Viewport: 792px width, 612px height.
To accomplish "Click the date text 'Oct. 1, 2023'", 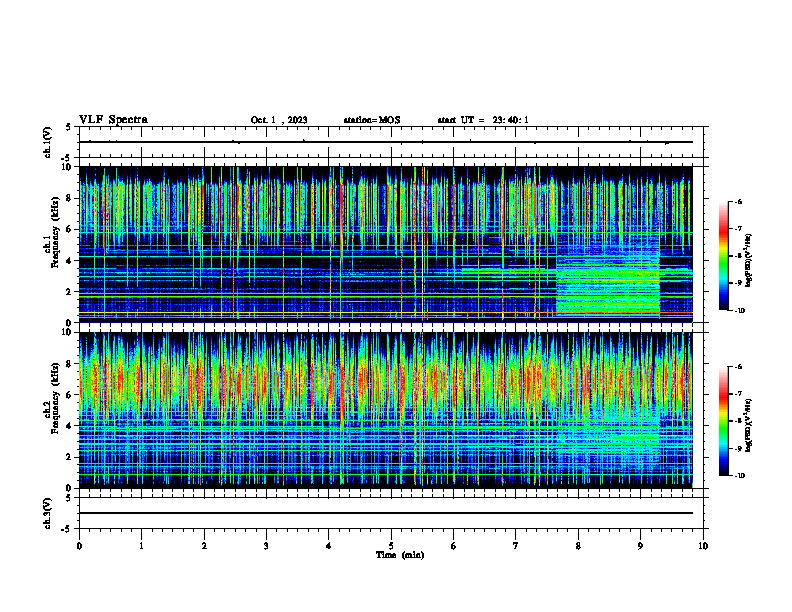I will pyautogui.click(x=279, y=120).
